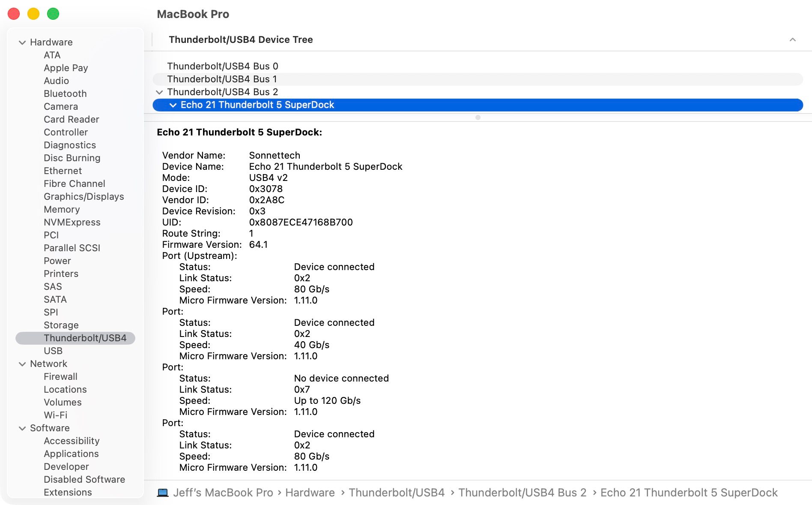Select Volumes under Network
This screenshot has width=812, height=505.
63,402
